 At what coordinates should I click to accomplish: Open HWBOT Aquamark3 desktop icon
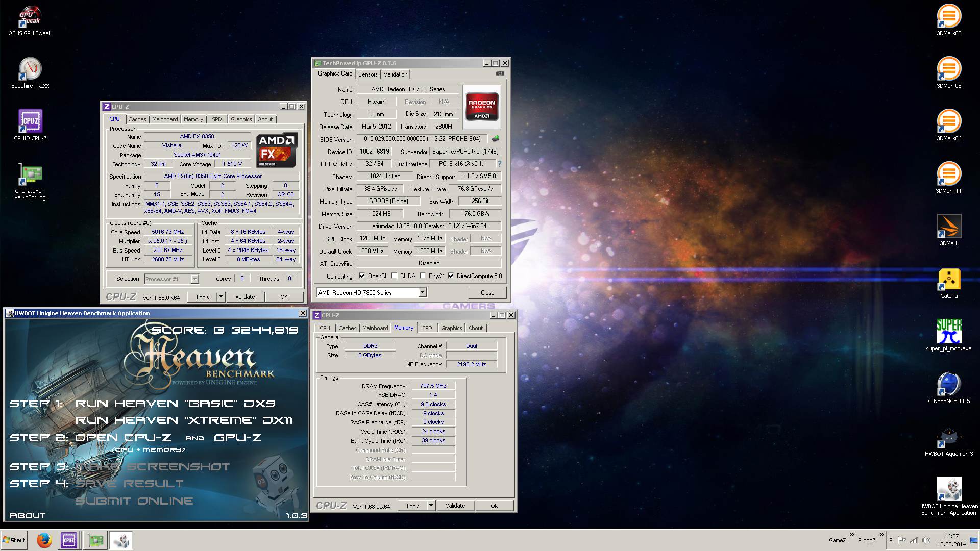(x=949, y=441)
